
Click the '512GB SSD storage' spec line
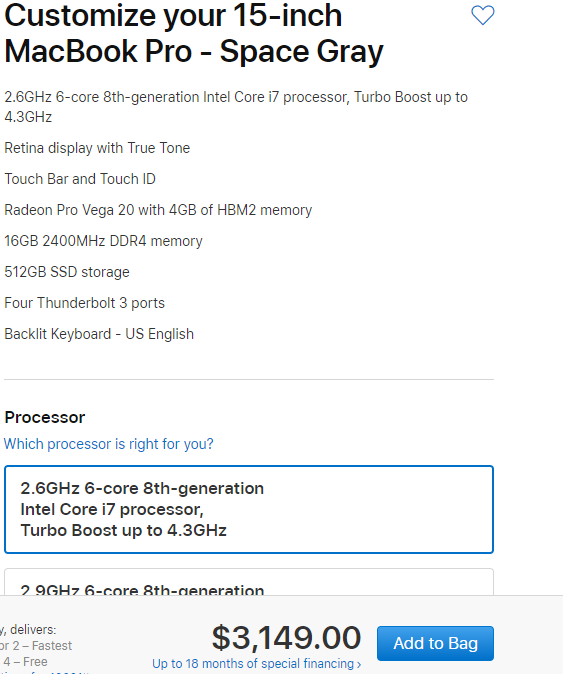pos(67,272)
